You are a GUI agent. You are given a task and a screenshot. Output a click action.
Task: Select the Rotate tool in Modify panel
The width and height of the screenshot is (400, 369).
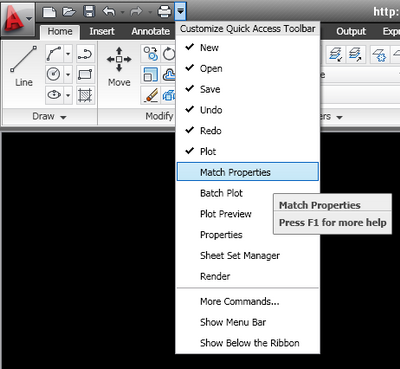click(x=169, y=54)
